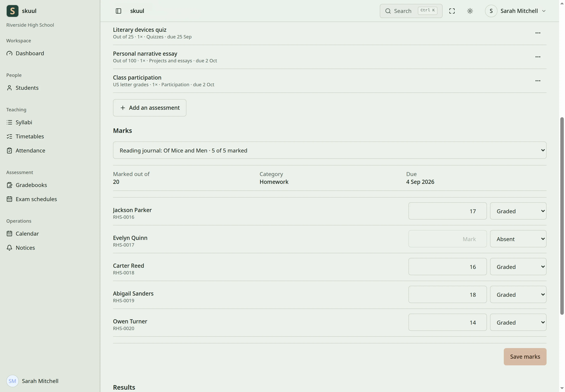Go to Students section
Viewport: 565px width, 392px height.
(27, 88)
